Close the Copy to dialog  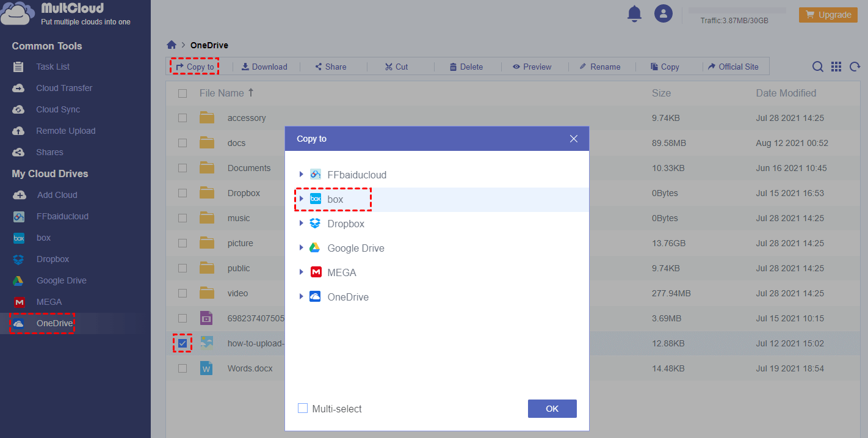tap(574, 139)
